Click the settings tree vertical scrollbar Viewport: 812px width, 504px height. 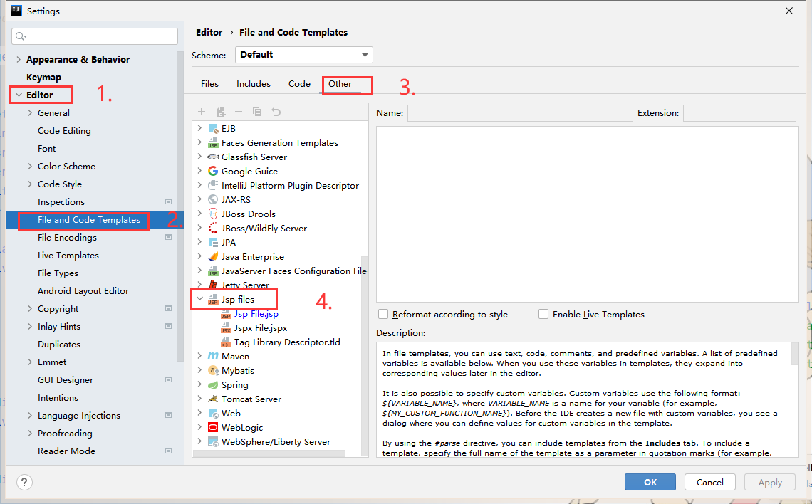[x=179, y=207]
